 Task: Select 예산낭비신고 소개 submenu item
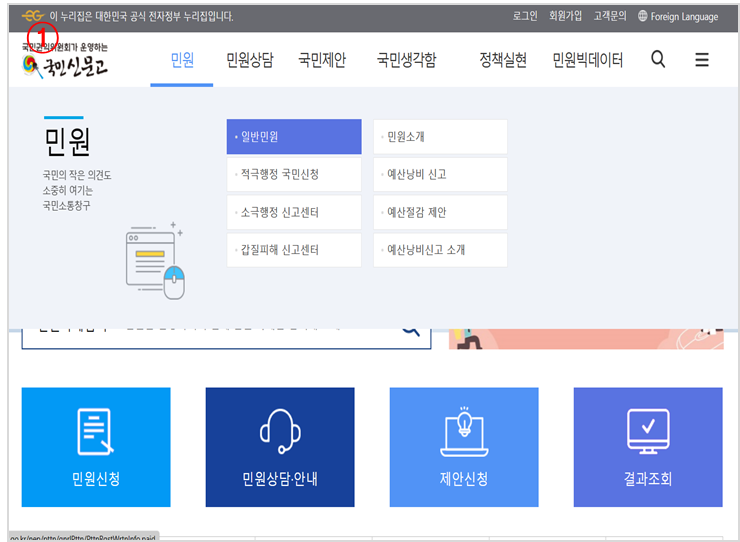coord(440,250)
